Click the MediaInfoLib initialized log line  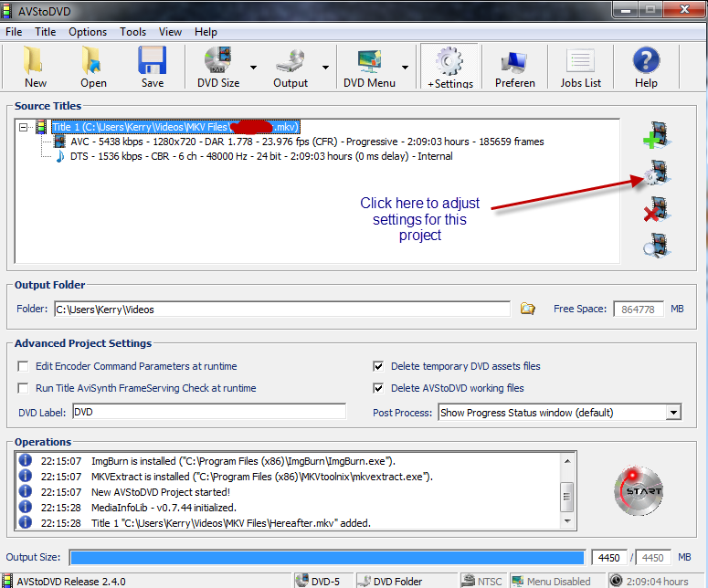coord(164,508)
